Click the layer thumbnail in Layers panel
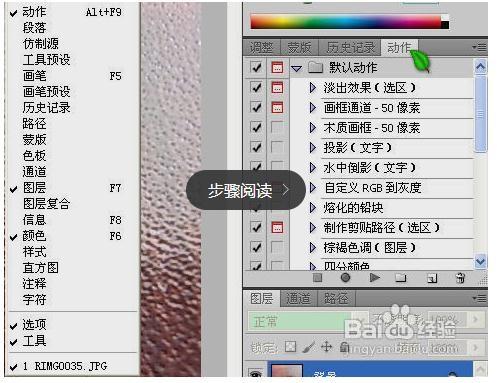This screenshot has height=383, width=497. (287, 371)
